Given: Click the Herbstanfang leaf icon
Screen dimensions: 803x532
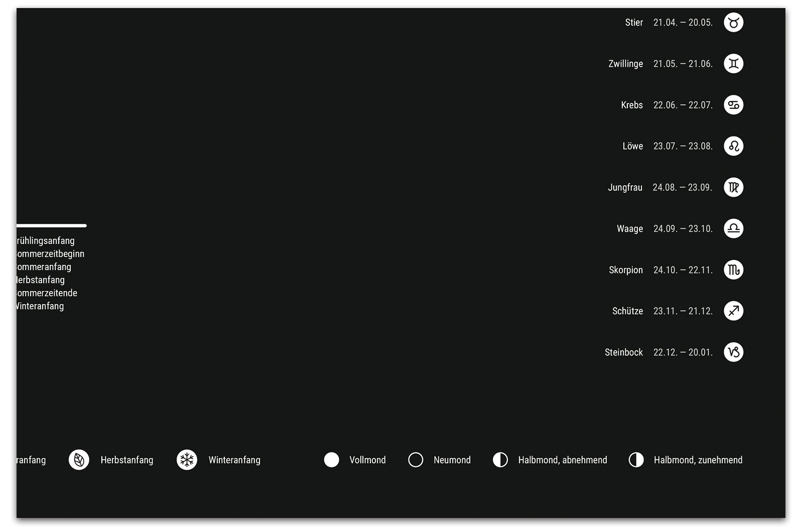Looking at the screenshot, I should coord(79,460).
